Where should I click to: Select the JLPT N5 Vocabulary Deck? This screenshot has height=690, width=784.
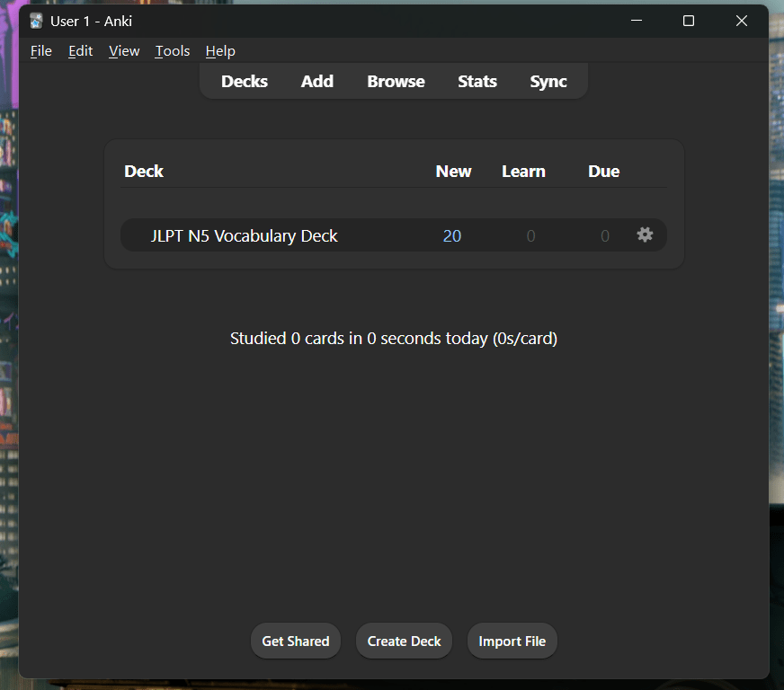(245, 236)
